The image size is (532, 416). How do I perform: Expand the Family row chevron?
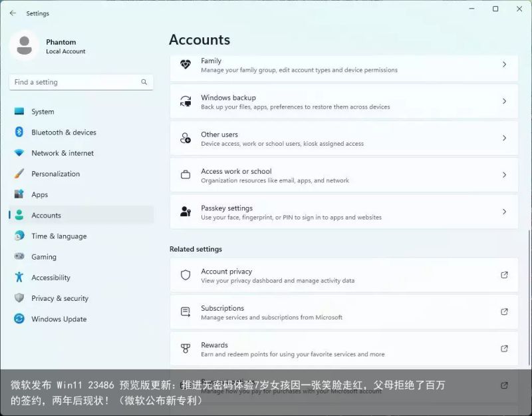tap(505, 65)
